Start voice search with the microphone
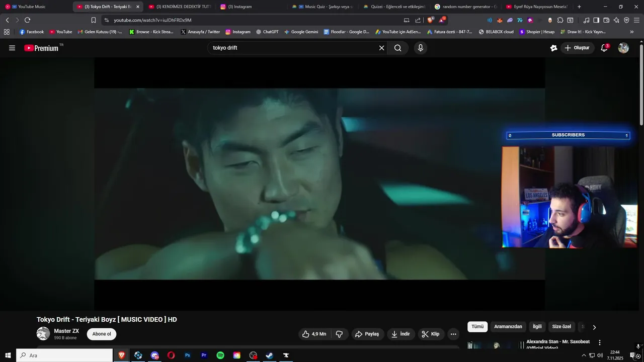This screenshot has height=362, width=644. [x=421, y=48]
